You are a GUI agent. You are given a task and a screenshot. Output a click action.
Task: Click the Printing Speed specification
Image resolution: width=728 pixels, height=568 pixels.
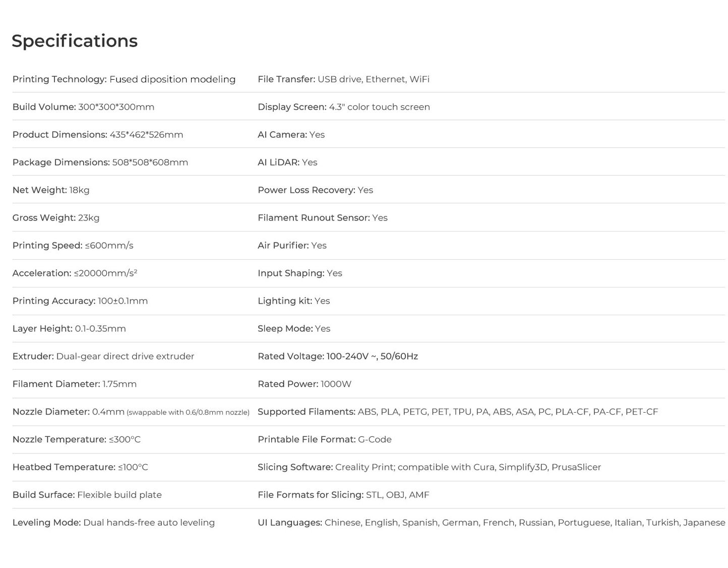pyautogui.click(x=73, y=246)
